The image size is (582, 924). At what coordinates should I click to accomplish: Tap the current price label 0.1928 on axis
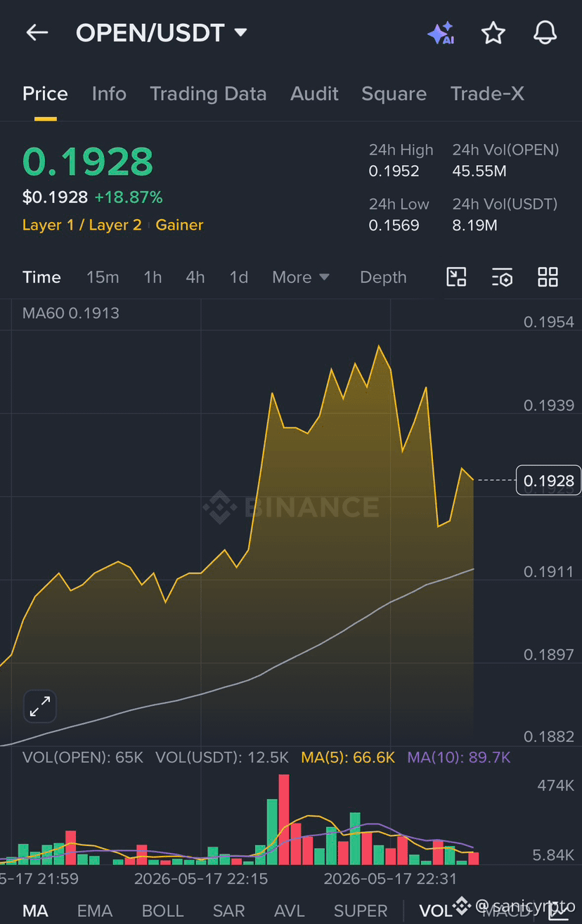click(x=548, y=481)
